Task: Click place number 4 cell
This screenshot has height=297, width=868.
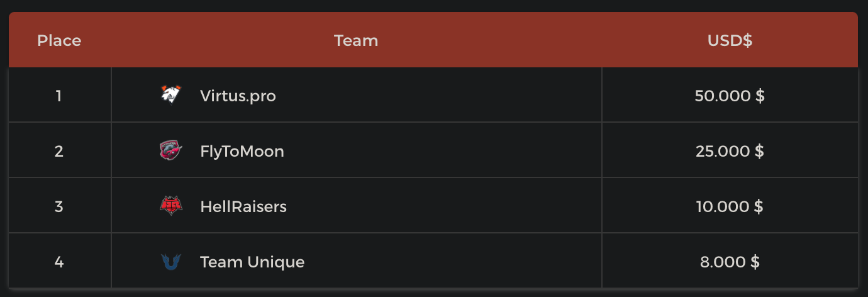Action: pos(59,262)
